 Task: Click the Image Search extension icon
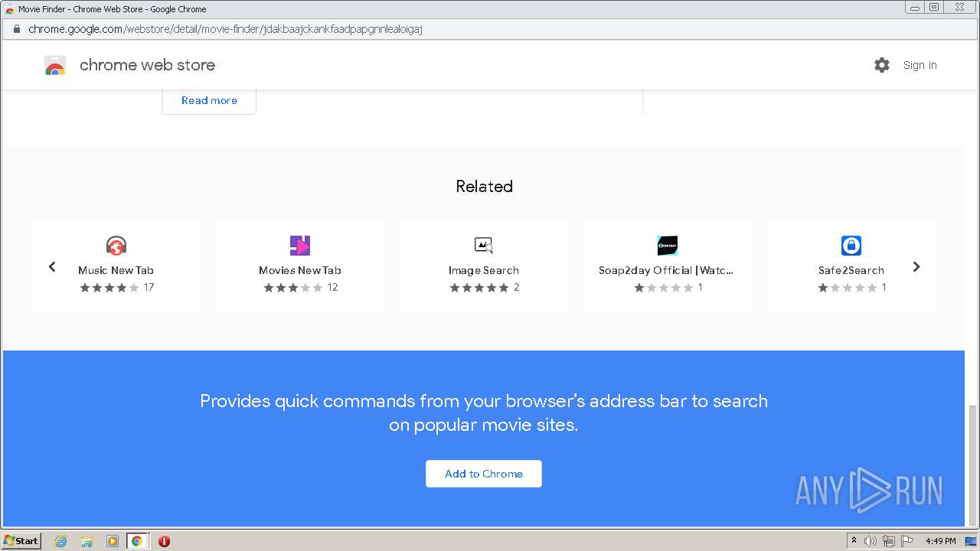tap(484, 246)
